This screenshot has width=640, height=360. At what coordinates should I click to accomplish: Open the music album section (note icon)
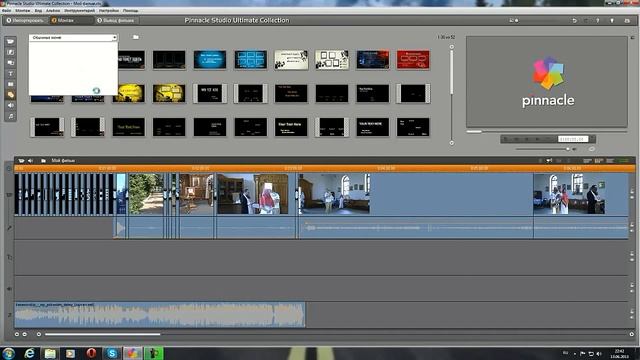point(11,116)
